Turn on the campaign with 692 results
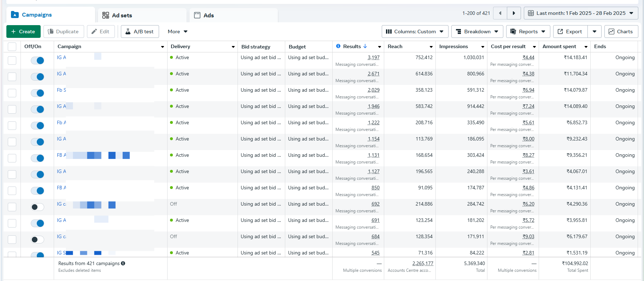 point(37,207)
